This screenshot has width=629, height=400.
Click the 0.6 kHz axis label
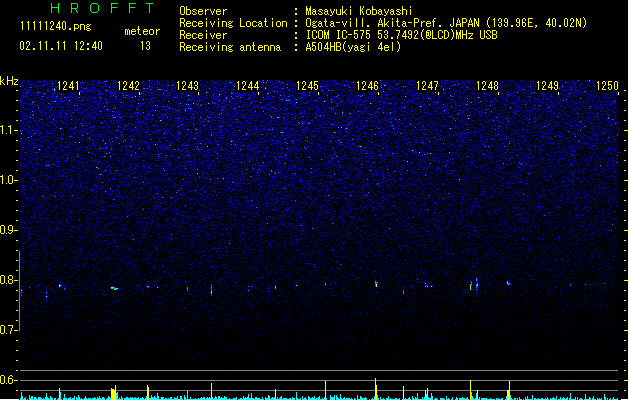[8, 380]
